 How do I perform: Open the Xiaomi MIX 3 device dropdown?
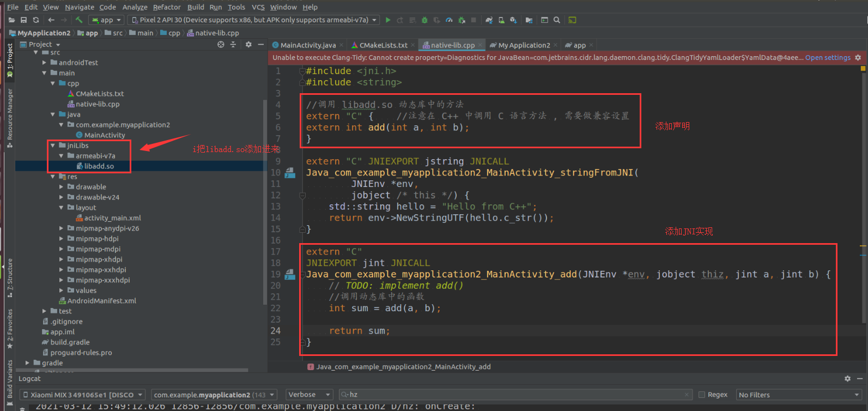point(83,395)
